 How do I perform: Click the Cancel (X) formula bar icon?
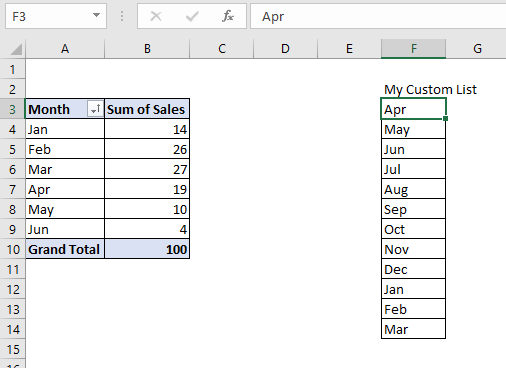pos(156,16)
